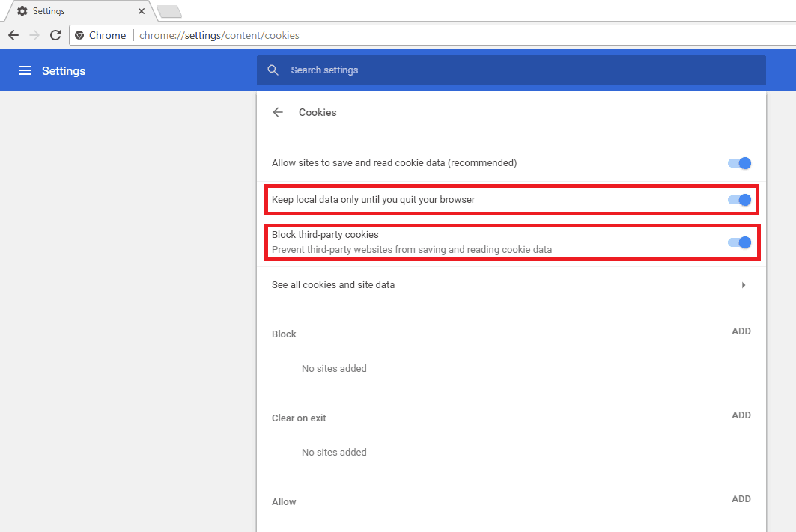Disable Allow sites to save and read cookie data
Screen dimensions: 796x532
[x=738, y=162]
